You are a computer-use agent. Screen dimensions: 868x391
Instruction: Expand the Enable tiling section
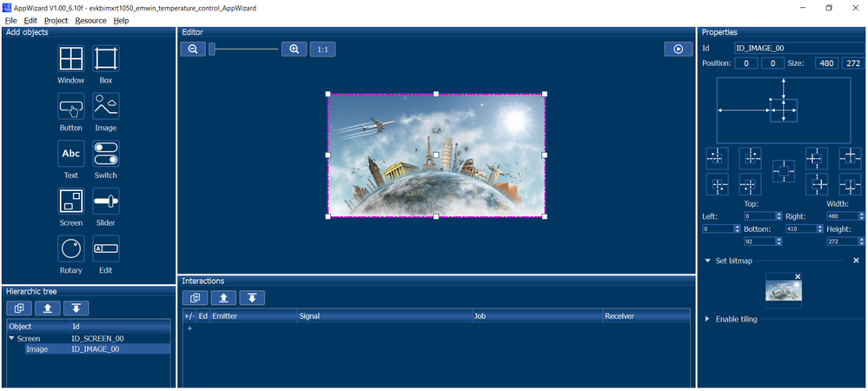coord(707,319)
